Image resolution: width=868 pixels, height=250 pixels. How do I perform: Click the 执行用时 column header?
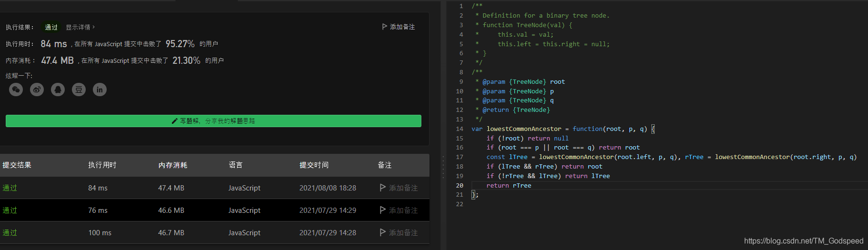click(102, 165)
